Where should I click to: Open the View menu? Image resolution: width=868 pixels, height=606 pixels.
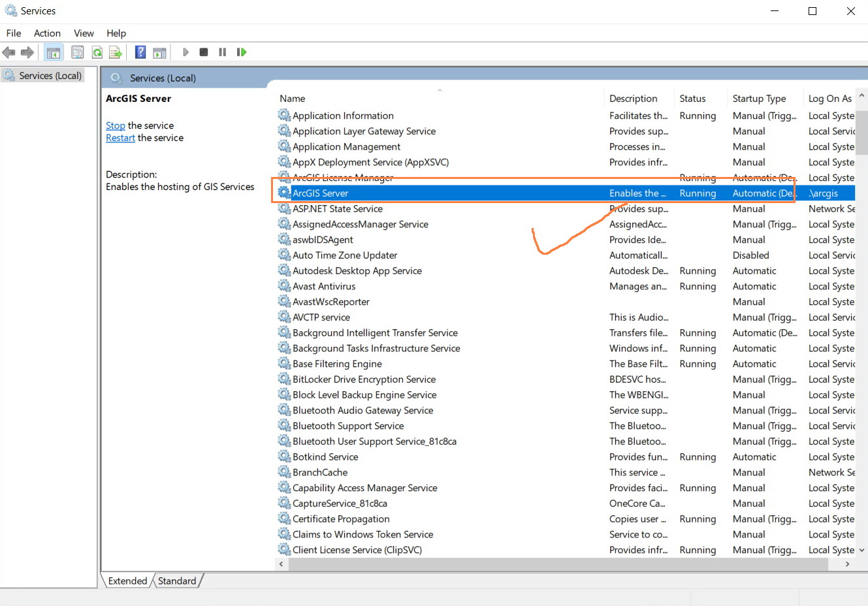click(x=84, y=33)
